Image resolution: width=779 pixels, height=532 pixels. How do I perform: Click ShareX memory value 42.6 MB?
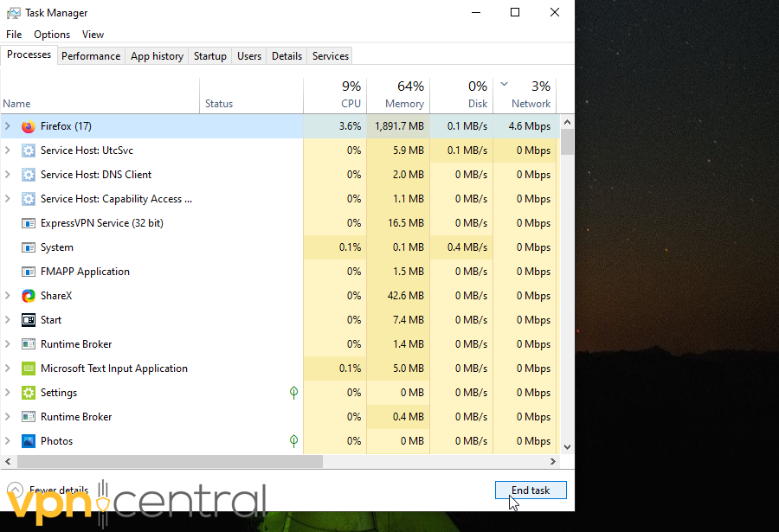[405, 296]
